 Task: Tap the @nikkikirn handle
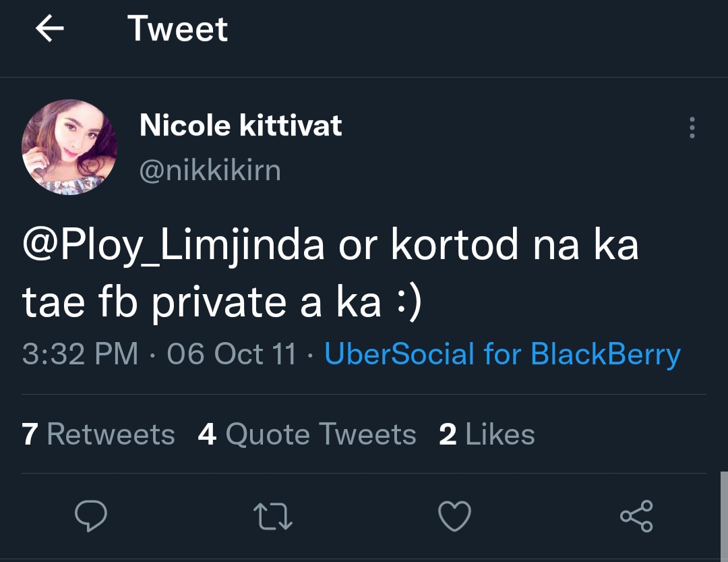[210, 171]
